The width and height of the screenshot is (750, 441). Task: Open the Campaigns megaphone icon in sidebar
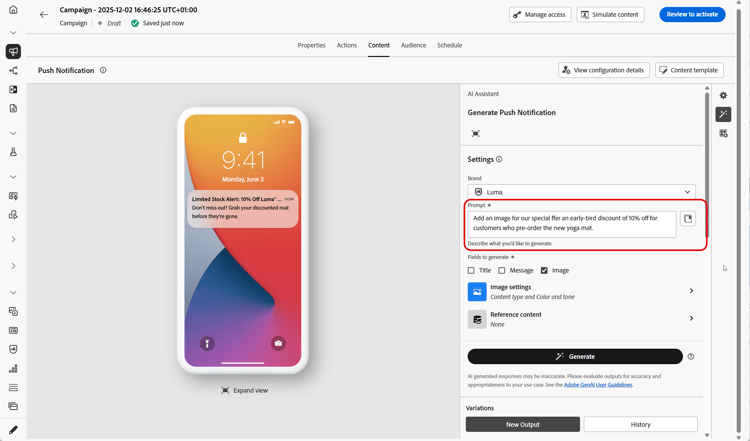pos(13,51)
